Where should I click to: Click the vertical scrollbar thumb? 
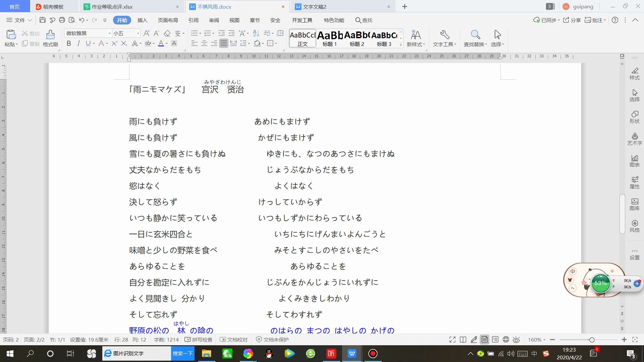click(622, 214)
